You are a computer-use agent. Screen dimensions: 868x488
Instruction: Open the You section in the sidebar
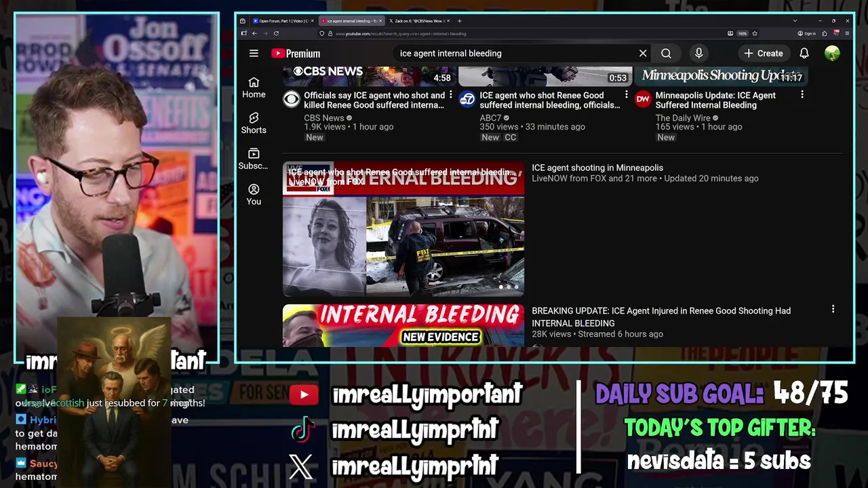(x=254, y=195)
